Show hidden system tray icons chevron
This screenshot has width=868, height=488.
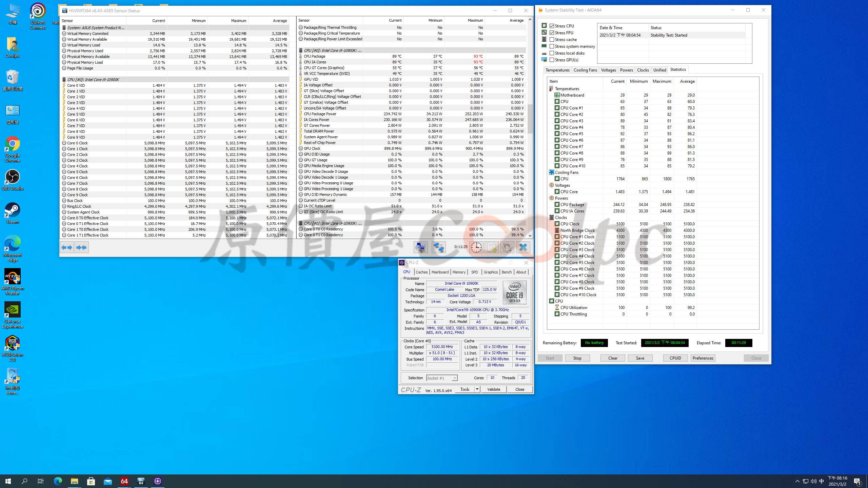click(x=797, y=481)
